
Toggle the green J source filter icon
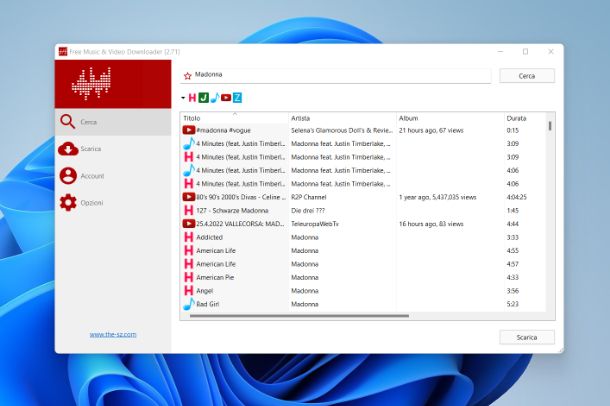coord(203,98)
